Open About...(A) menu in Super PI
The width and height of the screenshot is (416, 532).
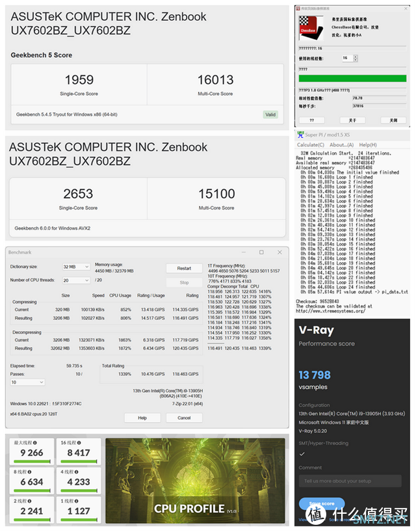point(341,145)
